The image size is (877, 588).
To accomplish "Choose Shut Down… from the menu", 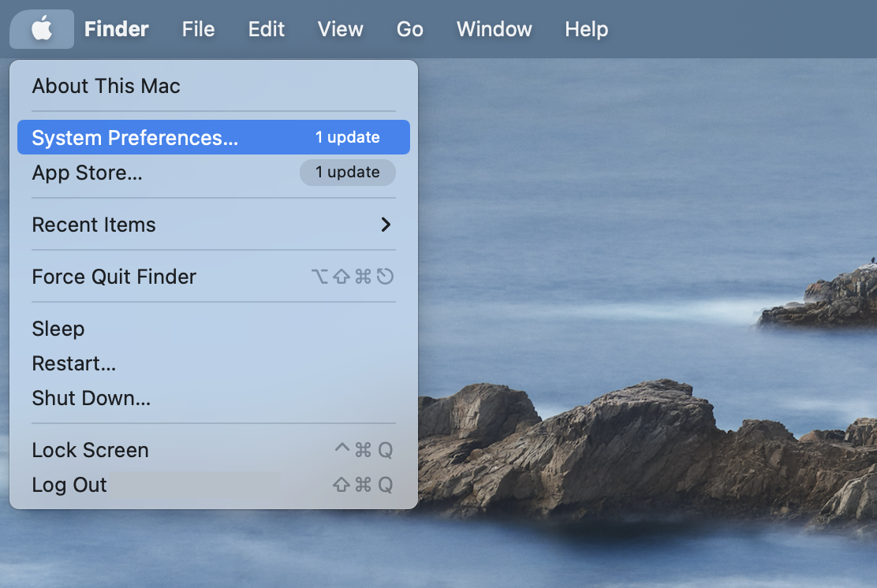I will point(214,398).
